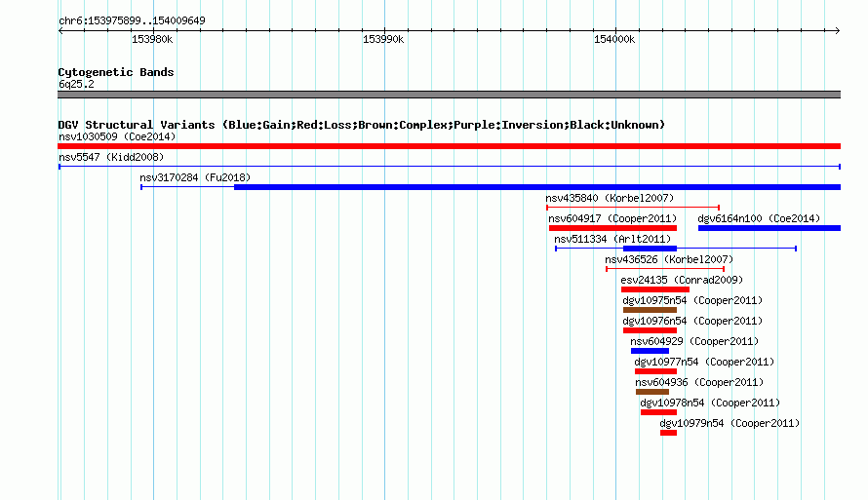Open the nsv436526 (Korbel2007) label
The width and height of the screenshot is (868, 500).
click(669, 259)
